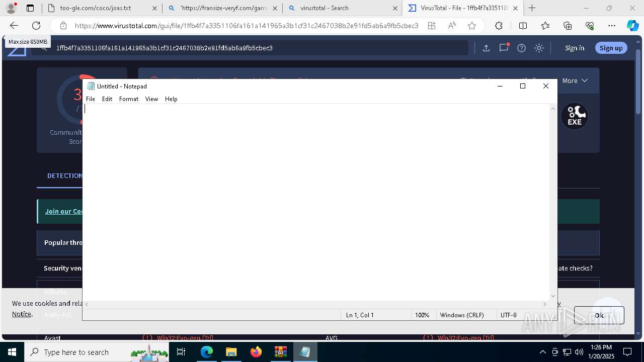Open the Favorites list icon
Image resolution: width=644 pixels, height=362 pixels.
coord(545,26)
